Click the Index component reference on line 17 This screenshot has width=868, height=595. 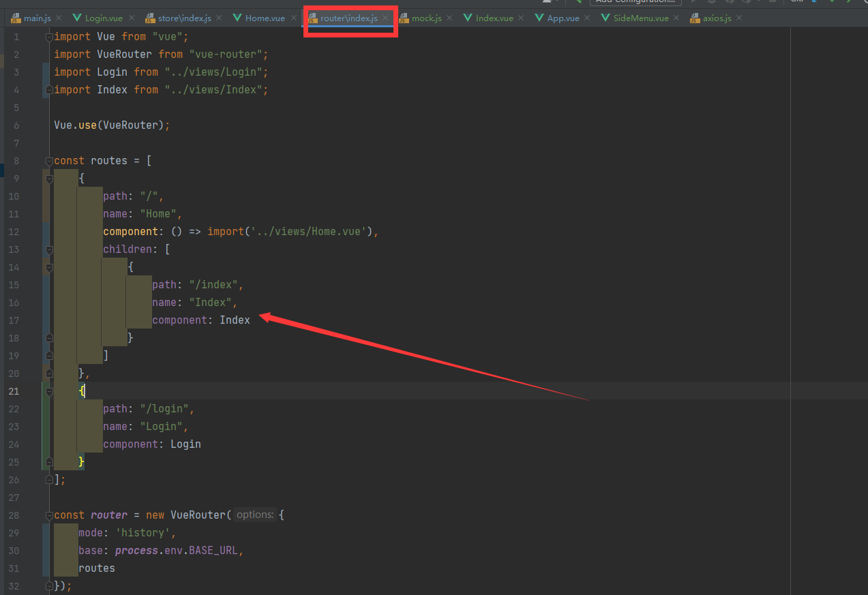(235, 320)
